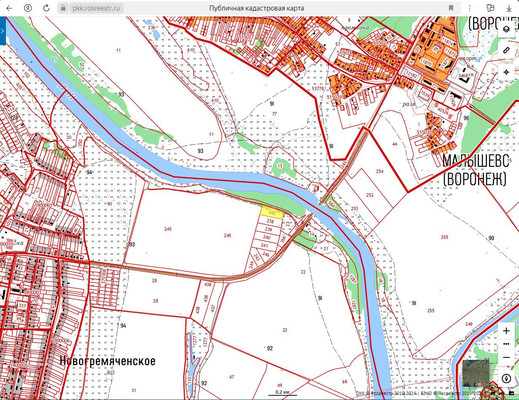
Task: Center map using the compass location icon
Action: (x=506, y=379)
